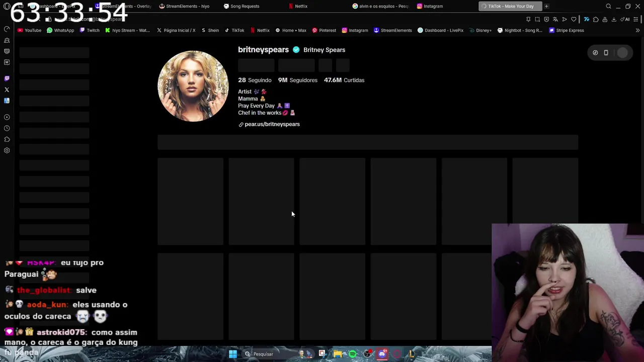The image size is (644, 362).
Task: Open the ad blocker shield icon
Action: click(x=546, y=19)
